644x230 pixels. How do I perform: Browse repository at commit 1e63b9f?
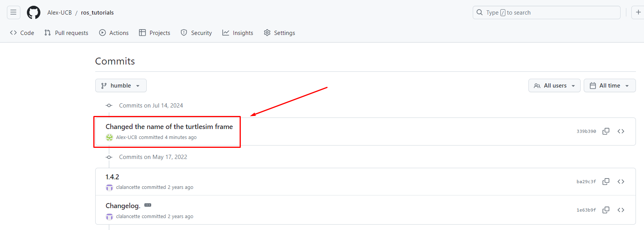tap(621, 210)
